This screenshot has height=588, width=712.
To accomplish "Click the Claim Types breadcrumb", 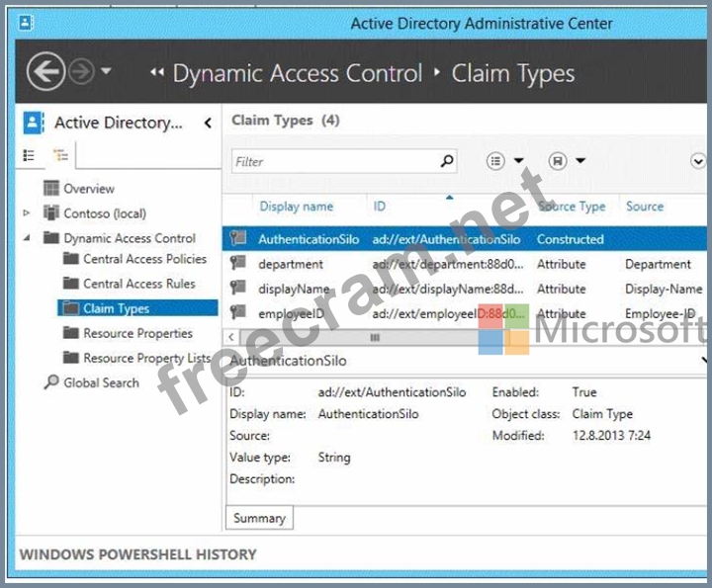I will tap(512, 73).
